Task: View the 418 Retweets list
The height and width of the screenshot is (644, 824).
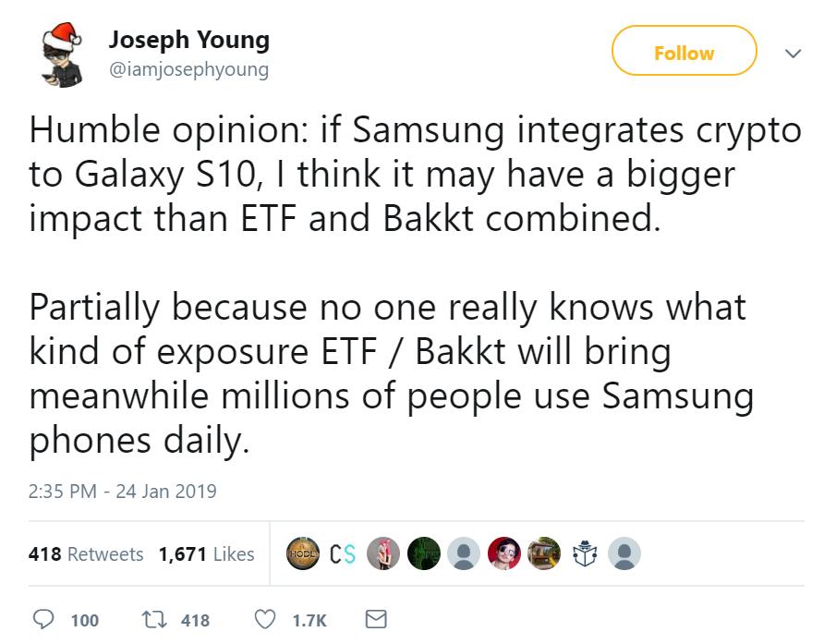Action: 86,554
